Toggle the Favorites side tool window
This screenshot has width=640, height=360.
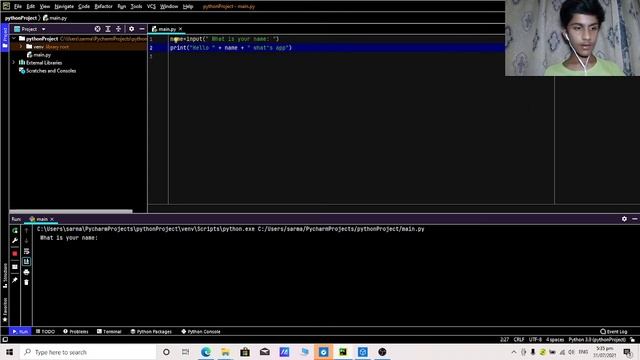[5, 309]
